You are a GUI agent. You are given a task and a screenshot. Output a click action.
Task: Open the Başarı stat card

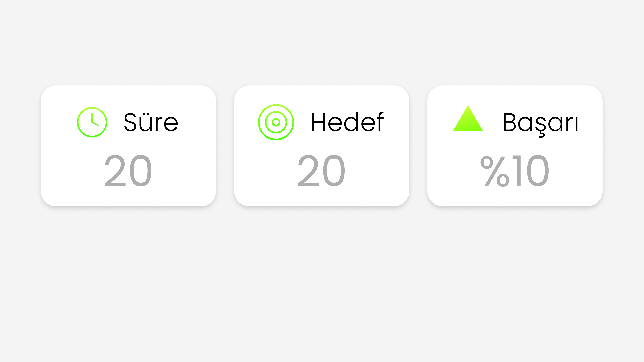(515, 146)
